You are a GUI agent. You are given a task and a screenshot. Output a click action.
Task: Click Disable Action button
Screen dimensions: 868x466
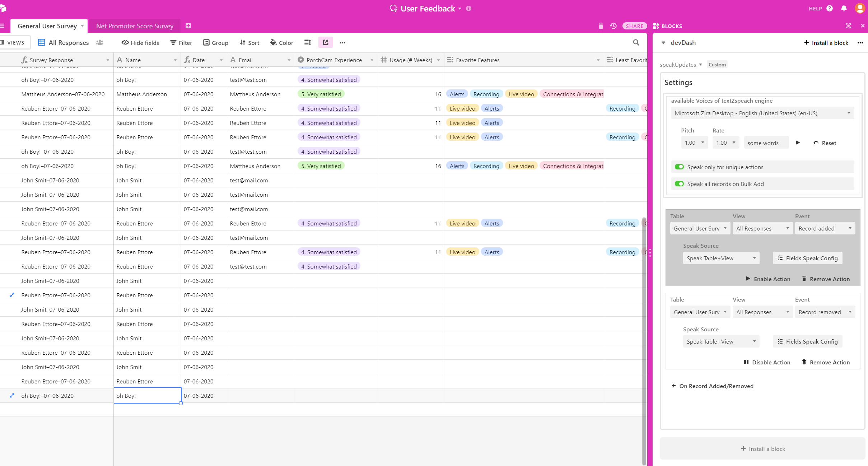(767, 362)
